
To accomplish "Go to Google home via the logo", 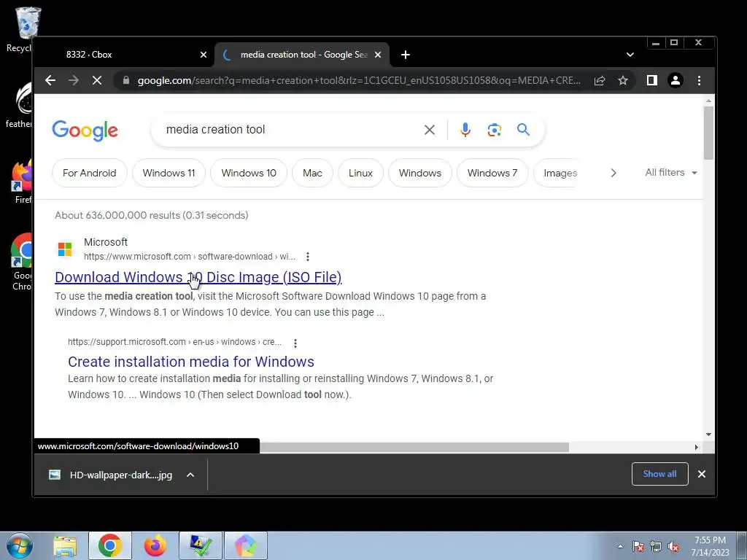I will click(x=85, y=130).
